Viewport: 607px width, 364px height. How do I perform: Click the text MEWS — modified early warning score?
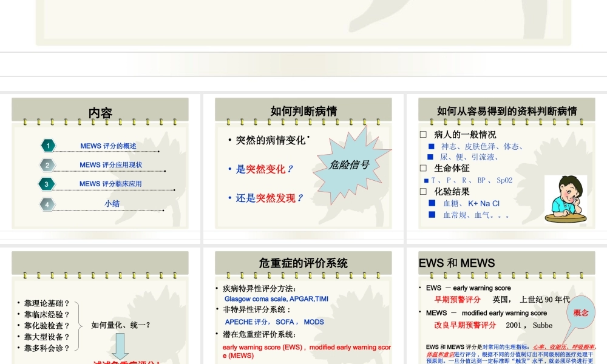[487, 313]
